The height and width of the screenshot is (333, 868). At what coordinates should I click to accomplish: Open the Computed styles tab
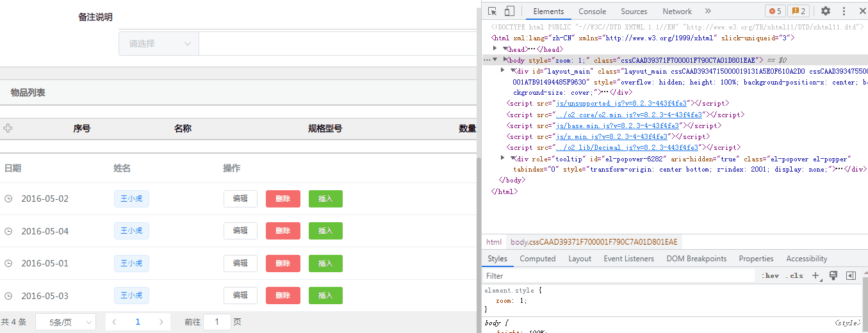point(537,259)
